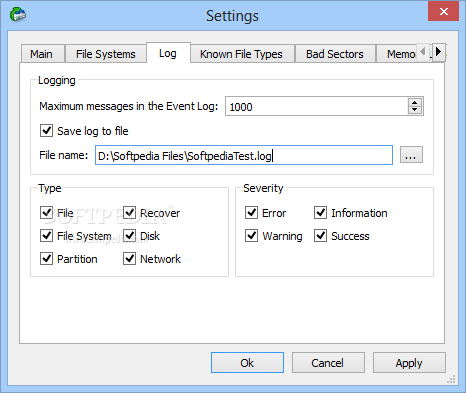
Task: Switch to the Bad Sectors tab
Action: [335, 54]
